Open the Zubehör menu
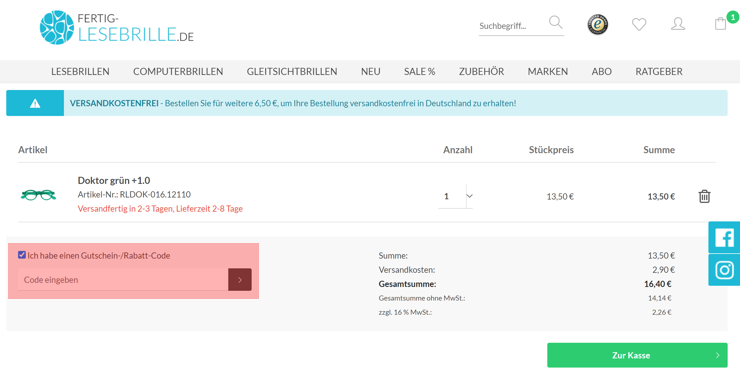Image resolution: width=740 pixels, height=375 pixels. coord(481,72)
